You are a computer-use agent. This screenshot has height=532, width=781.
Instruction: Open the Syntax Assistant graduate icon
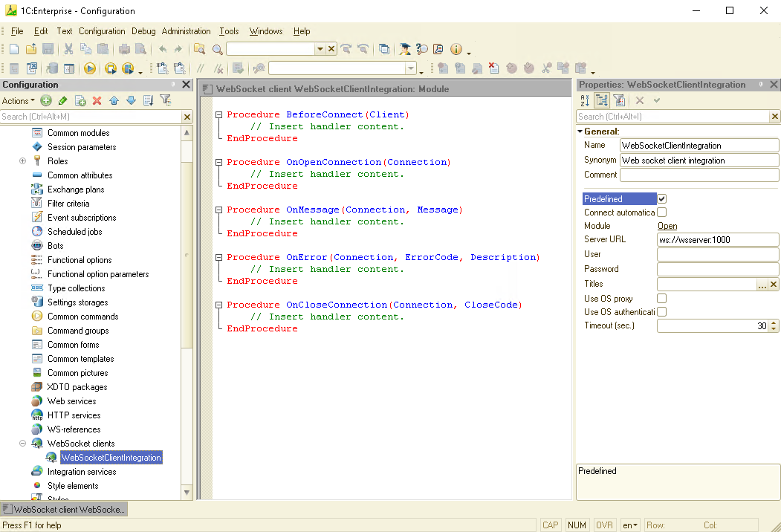[405, 49]
